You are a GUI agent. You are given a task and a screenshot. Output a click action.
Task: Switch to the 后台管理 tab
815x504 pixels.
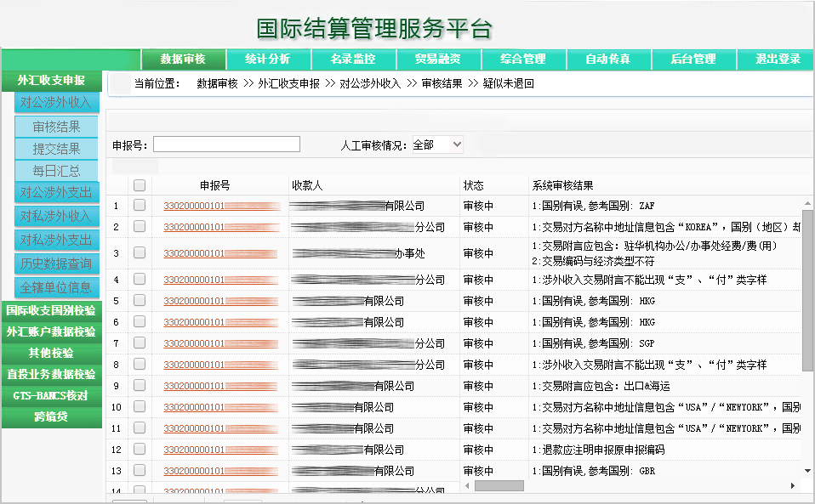point(694,59)
